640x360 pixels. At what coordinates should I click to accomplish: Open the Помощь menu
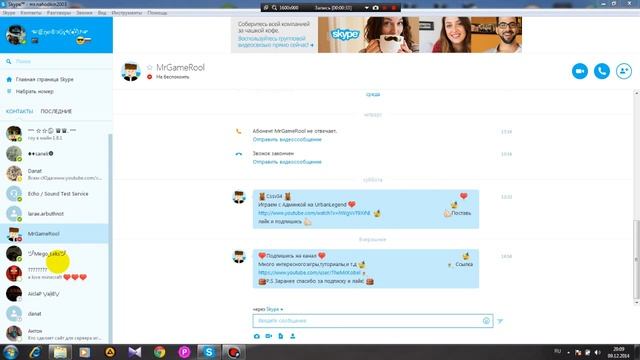tap(157, 13)
